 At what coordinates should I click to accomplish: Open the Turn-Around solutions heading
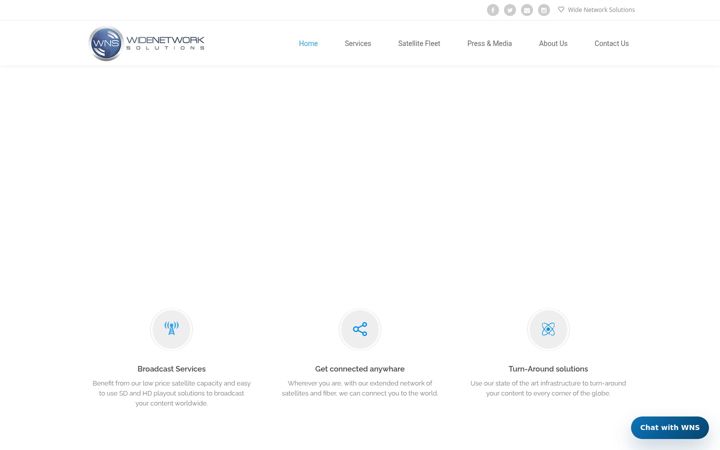548,369
